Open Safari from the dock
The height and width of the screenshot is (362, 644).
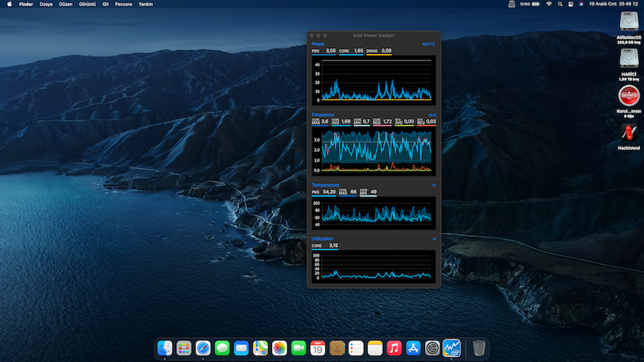pos(203,348)
